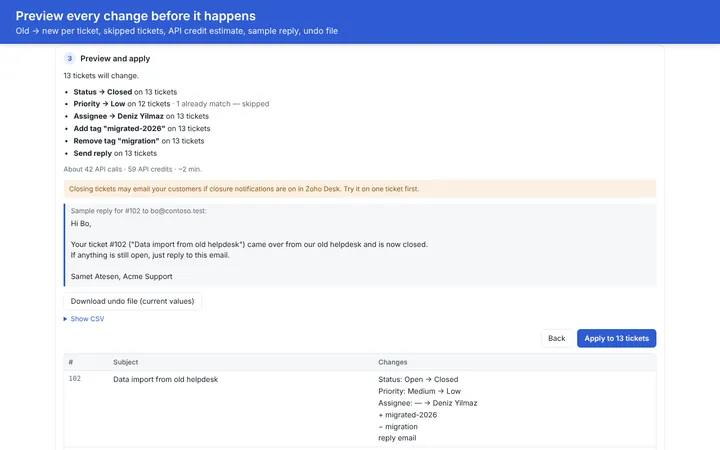This screenshot has height=450, width=720.
Task: Select 'Add tag "migrated-2026"' line
Action: pos(142,129)
